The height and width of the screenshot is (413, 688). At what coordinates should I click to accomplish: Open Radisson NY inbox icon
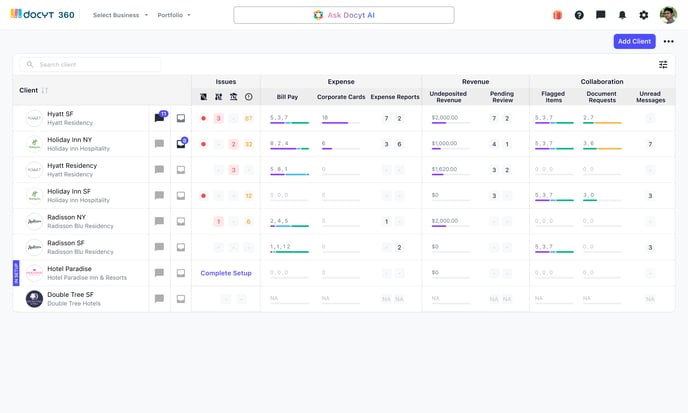181,221
